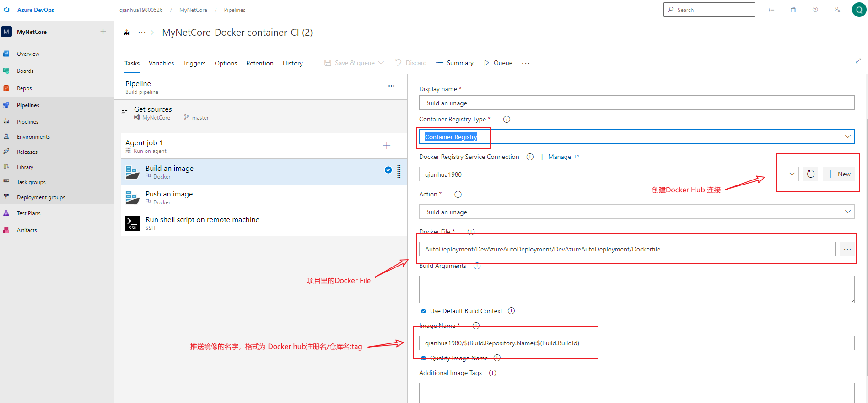Open the Triggers tab

[x=194, y=63]
